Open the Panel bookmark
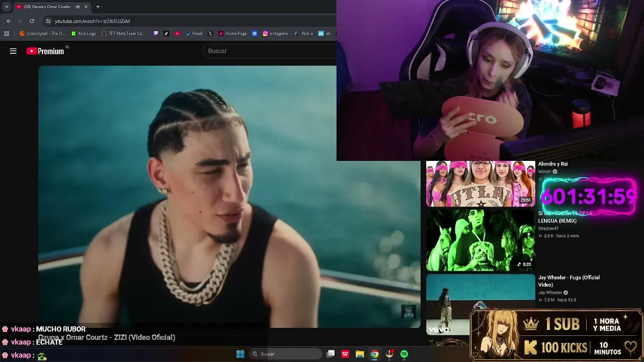The image size is (644, 362). (194, 34)
